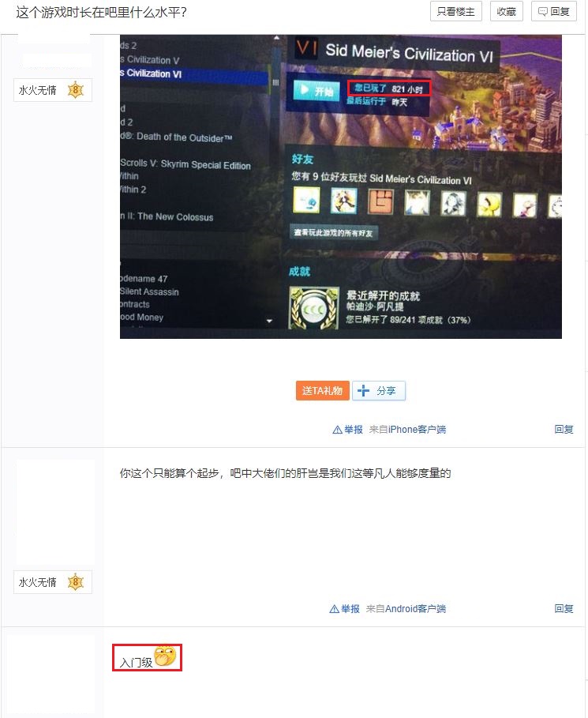The image size is (588, 718).
Task: Click the level 8 badge beside the first 水火无情
Action: (x=76, y=90)
